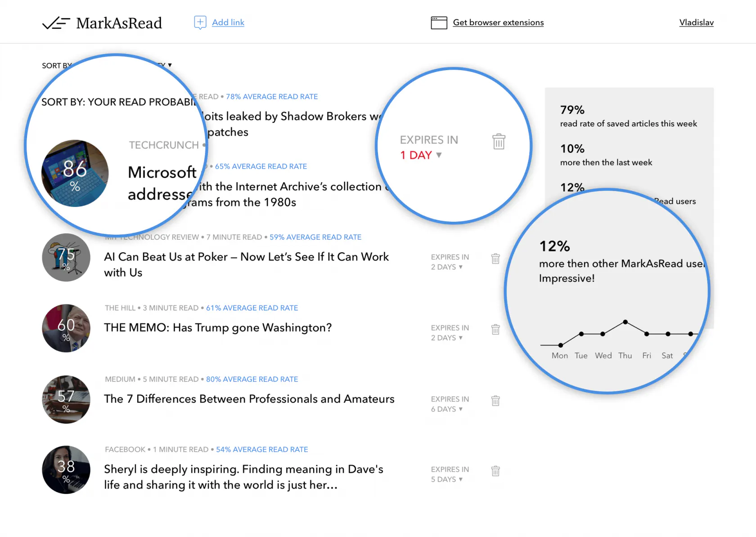
Task: Open Get browser extensions link
Action: pos(498,22)
